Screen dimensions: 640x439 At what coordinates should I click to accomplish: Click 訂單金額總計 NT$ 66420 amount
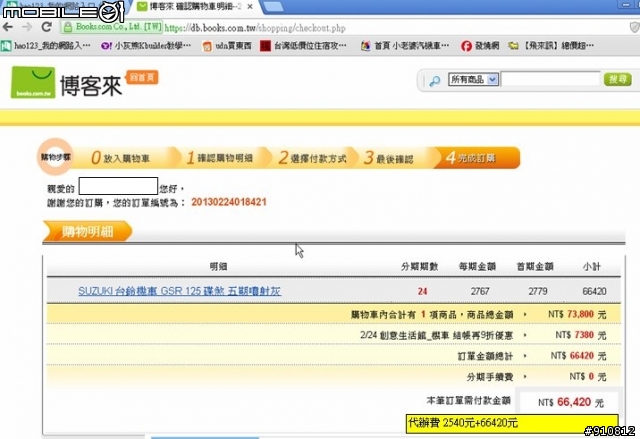tap(578, 356)
